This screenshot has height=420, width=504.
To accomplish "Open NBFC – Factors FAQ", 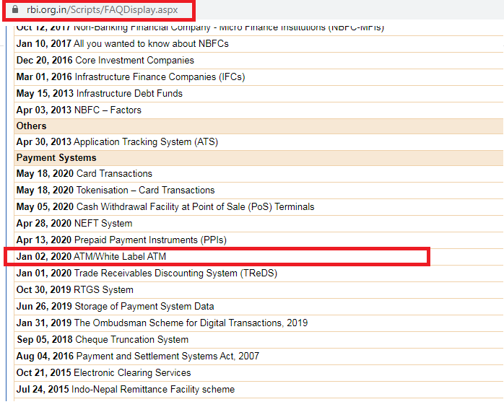I will (108, 110).
